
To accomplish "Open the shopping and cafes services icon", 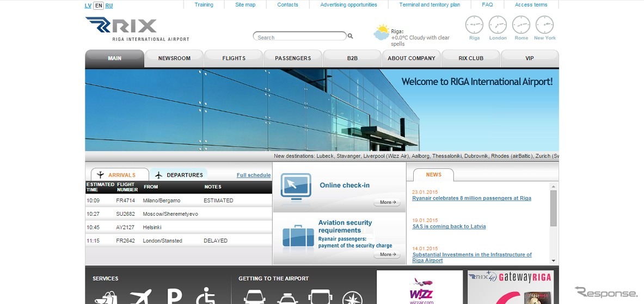I will [106, 296].
